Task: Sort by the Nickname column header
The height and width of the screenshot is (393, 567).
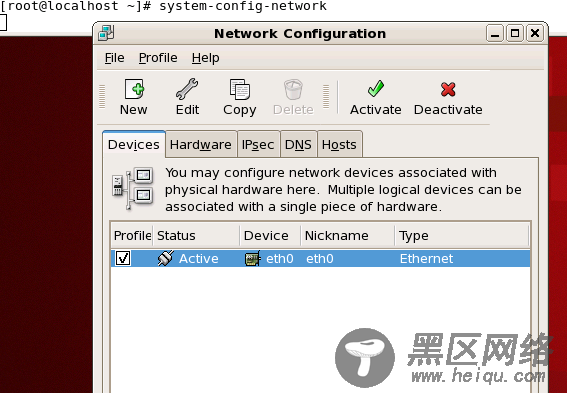Action: click(348, 236)
